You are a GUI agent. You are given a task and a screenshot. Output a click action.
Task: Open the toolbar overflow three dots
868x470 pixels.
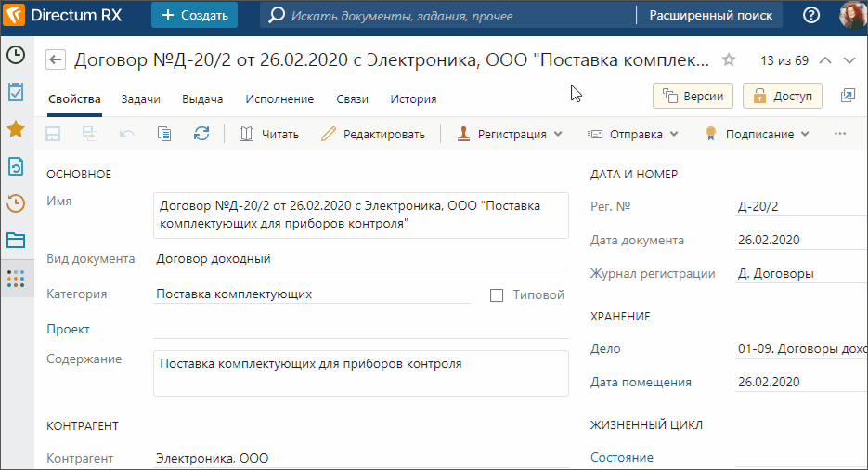pos(840,134)
